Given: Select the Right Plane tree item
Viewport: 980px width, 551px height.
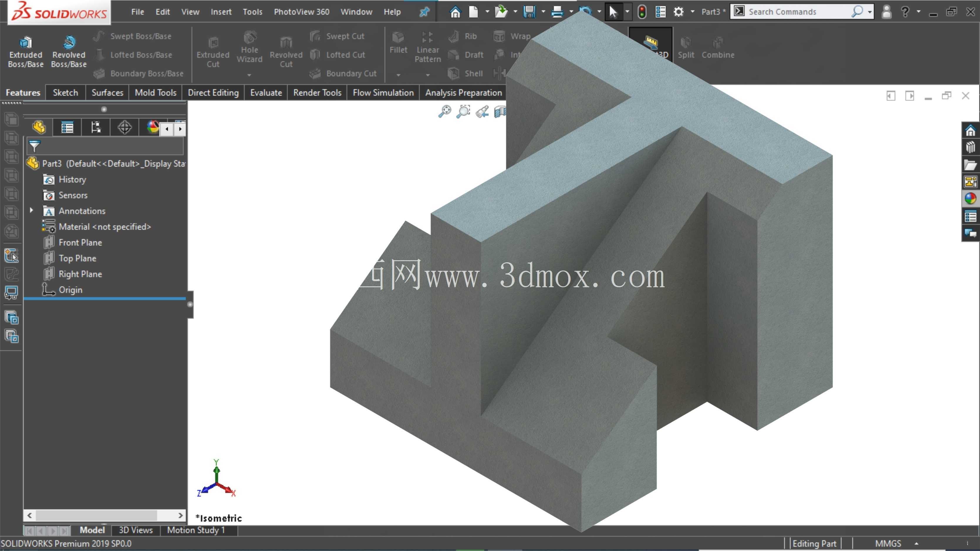Looking at the screenshot, I should click(x=72, y=274).
